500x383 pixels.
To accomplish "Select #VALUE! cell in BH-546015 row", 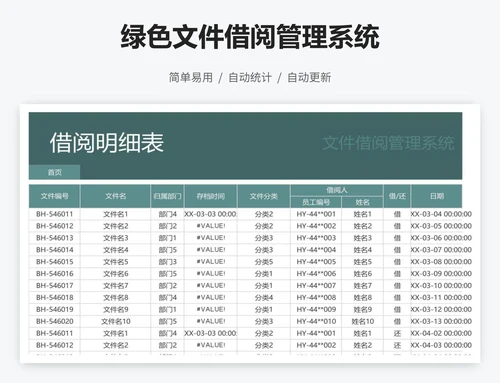I will point(211,262).
